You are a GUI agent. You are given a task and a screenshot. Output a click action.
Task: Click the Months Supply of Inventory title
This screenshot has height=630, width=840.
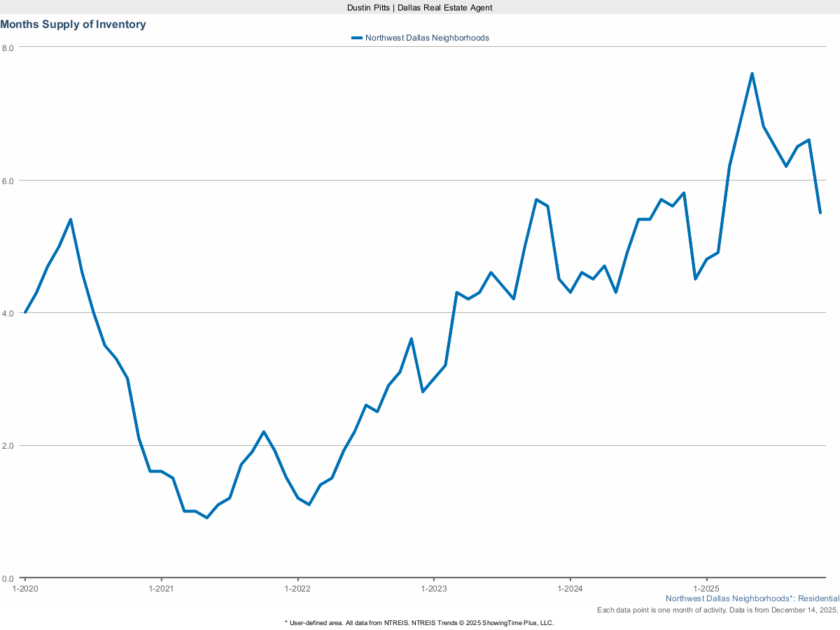tap(73, 24)
